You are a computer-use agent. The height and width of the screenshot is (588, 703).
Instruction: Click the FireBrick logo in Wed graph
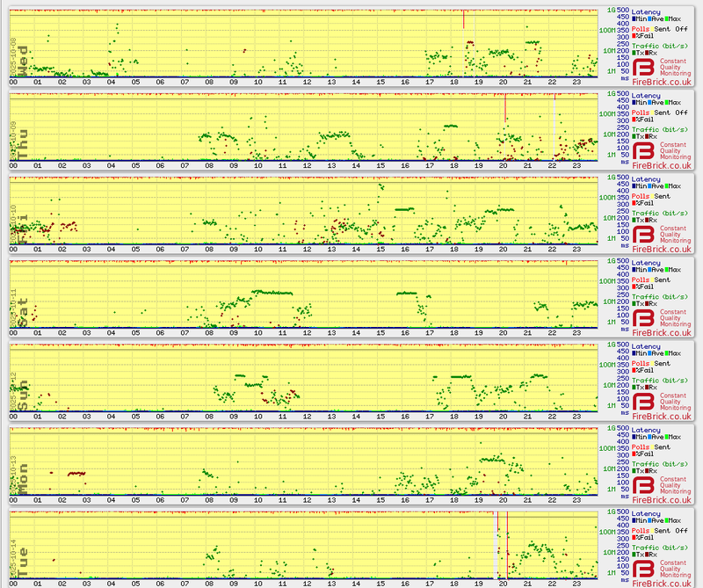tap(643, 69)
